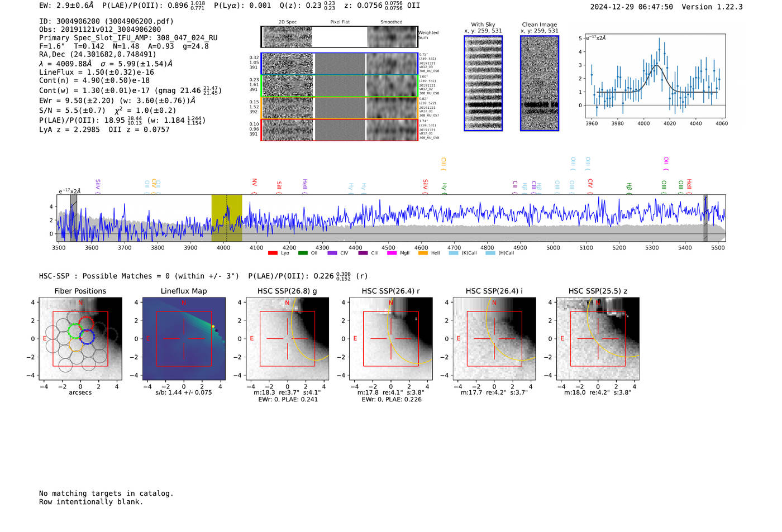The height and width of the screenshot is (532, 782).
Task: Open the HSC SSP(26.4) i image
Action: pyautogui.click(x=494, y=339)
